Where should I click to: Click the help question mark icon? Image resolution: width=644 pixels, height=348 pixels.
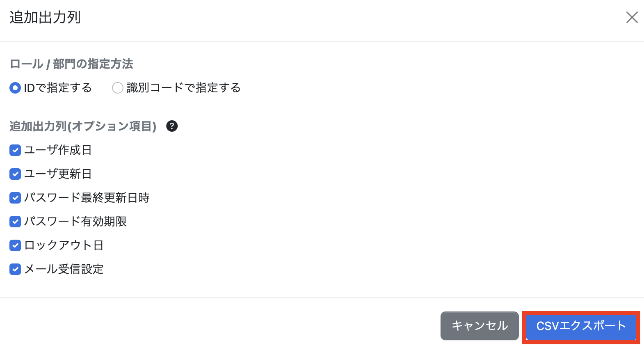pos(172,126)
